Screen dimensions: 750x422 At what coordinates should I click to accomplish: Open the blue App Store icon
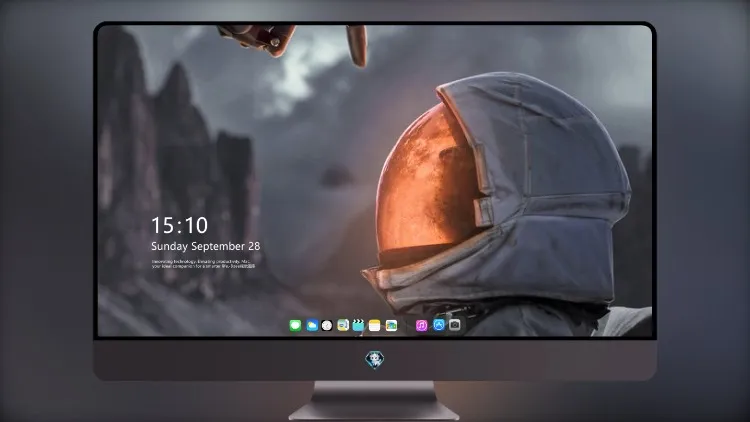coord(439,325)
